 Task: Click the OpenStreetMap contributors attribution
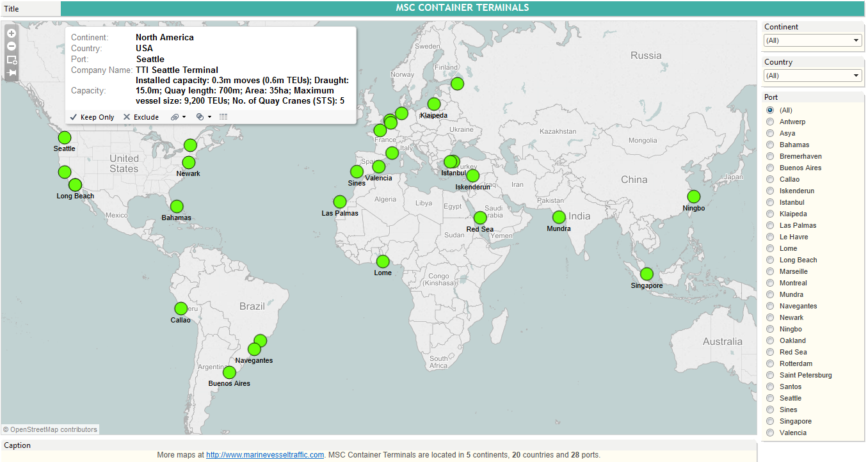[x=50, y=429]
